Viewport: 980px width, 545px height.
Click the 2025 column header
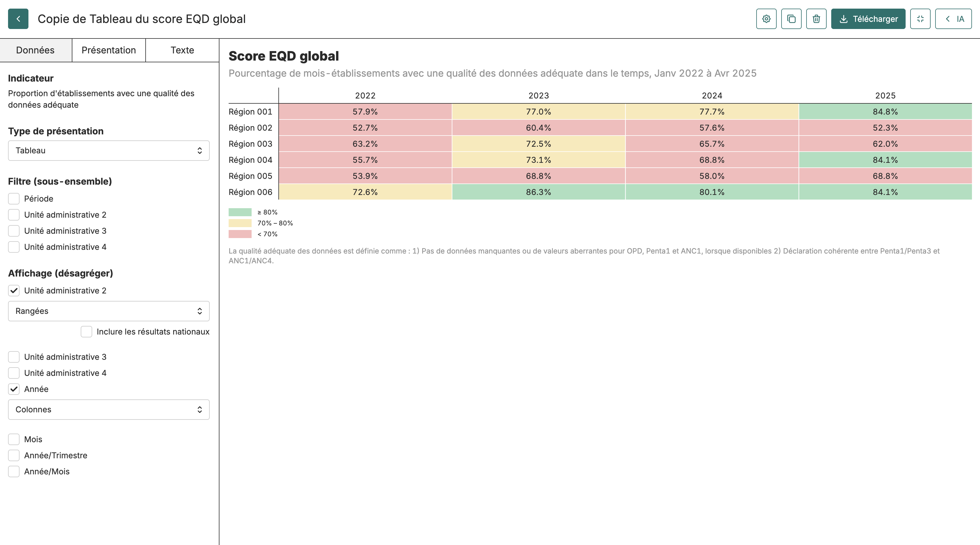click(x=885, y=95)
